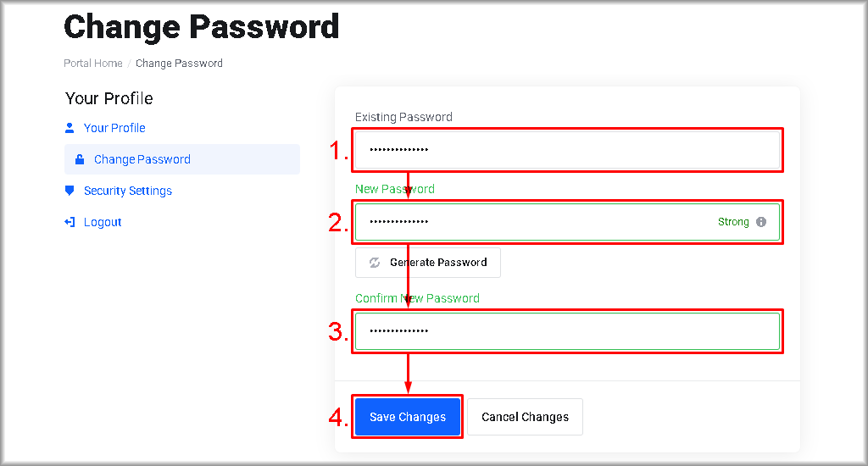Screen dimensions: 868x466
Task: Select Change Password in the sidebar
Action: coord(142,159)
